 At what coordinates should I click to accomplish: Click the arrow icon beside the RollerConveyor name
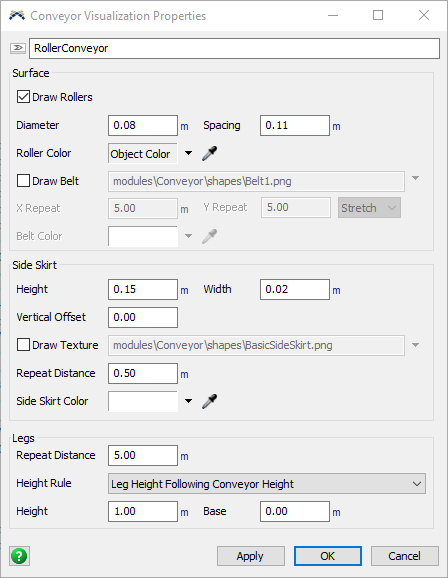click(18, 48)
